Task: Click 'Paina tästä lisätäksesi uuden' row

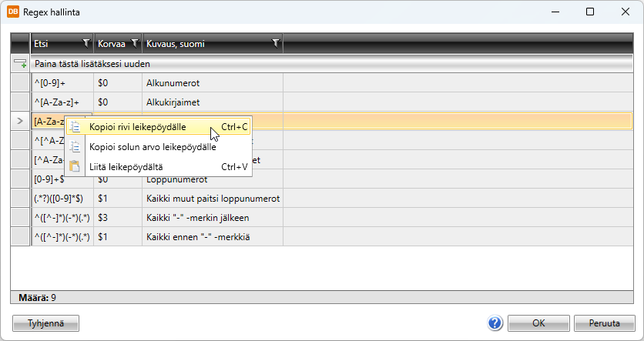Action: coord(92,64)
